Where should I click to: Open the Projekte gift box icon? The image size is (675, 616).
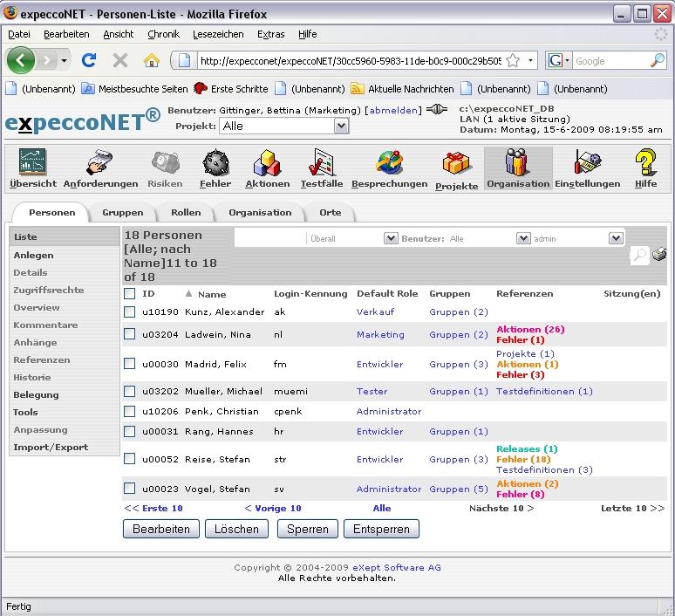[x=456, y=164]
